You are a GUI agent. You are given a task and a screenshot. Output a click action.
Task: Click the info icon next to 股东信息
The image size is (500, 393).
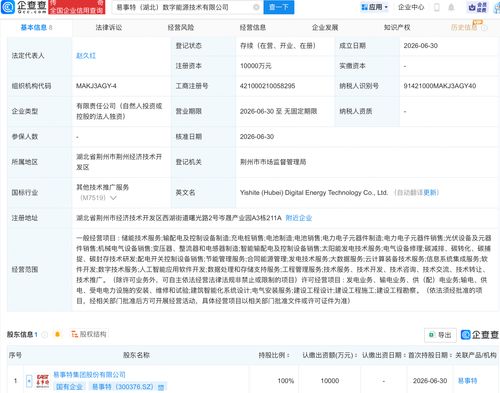click(45, 334)
